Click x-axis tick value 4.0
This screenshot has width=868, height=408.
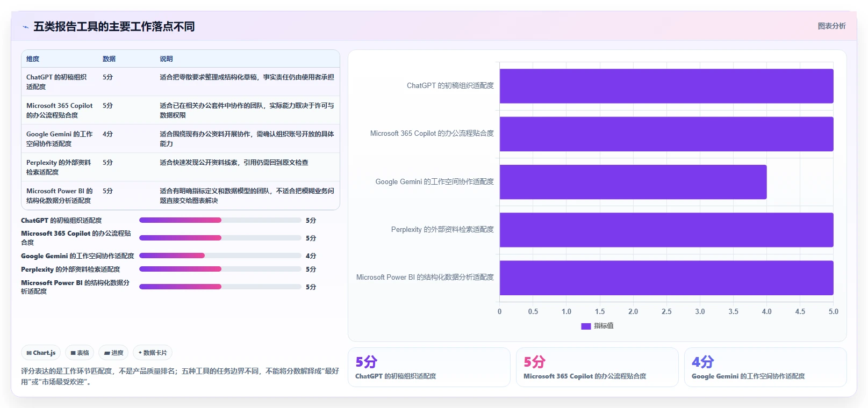tap(766, 311)
